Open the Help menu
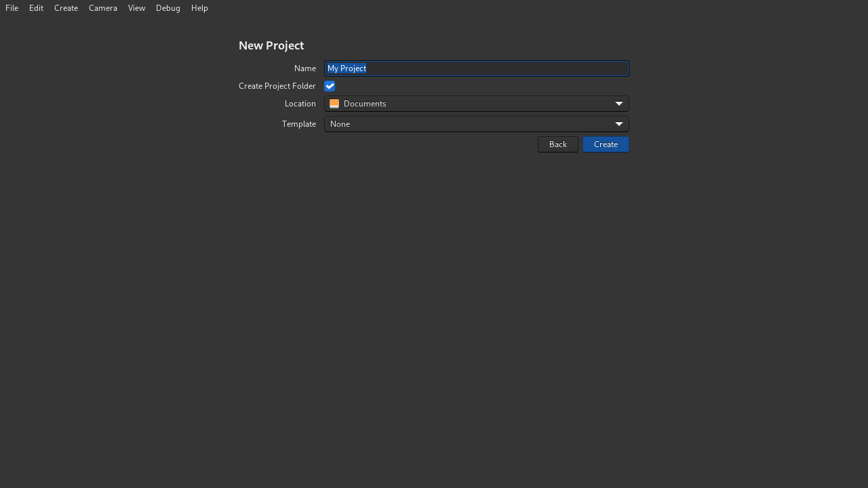868x488 pixels. point(199,7)
